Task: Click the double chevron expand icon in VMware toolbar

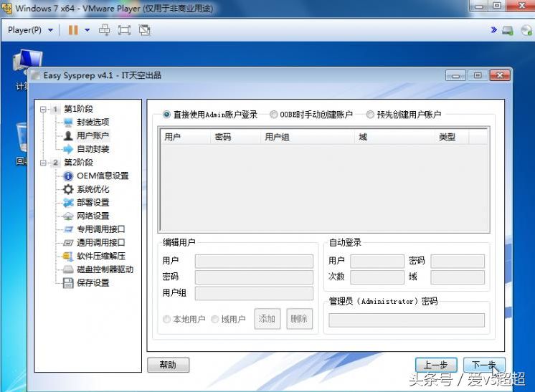Action: (493, 30)
